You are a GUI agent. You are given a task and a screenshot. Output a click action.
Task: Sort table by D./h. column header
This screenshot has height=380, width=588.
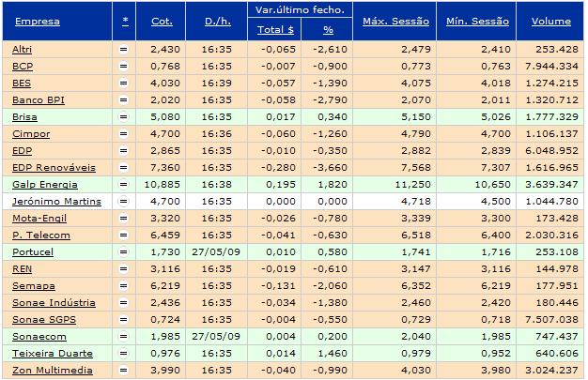(x=218, y=22)
